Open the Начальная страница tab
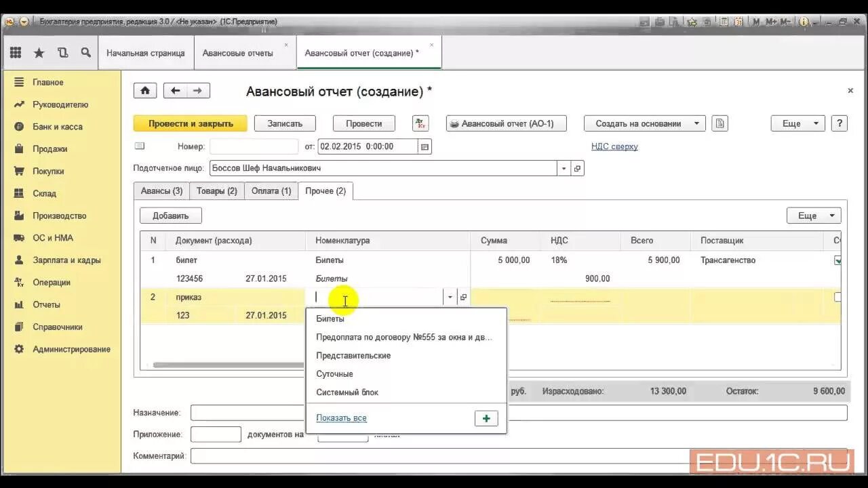868x488 pixels. pos(146,53)
